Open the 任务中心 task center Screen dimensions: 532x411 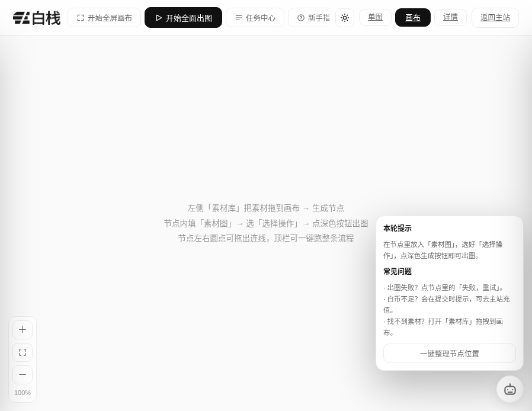point(255,18)
